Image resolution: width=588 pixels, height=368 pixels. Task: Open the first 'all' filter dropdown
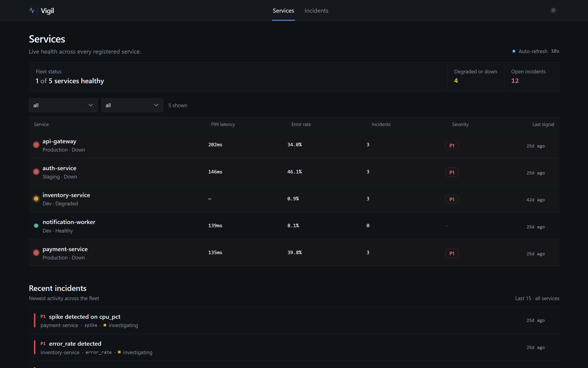(x=63, y=105)
